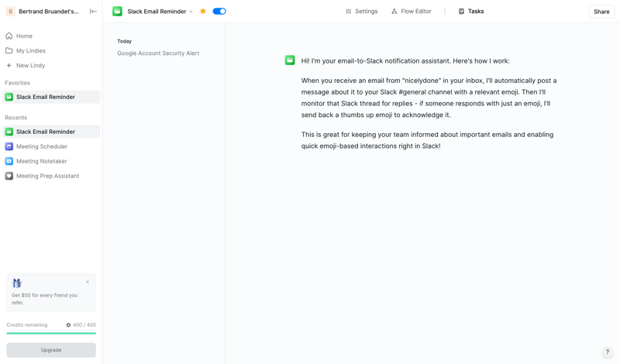Open help with the question mark button
The image size is (620, 364).
[x=608, y=352]
